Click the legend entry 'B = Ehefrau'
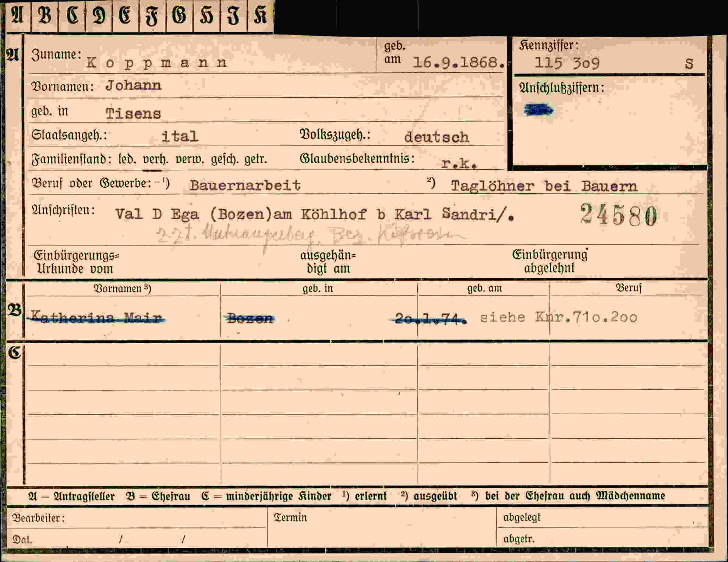Image resolution: width=728 pixels, height=562 pixels. 158,496
